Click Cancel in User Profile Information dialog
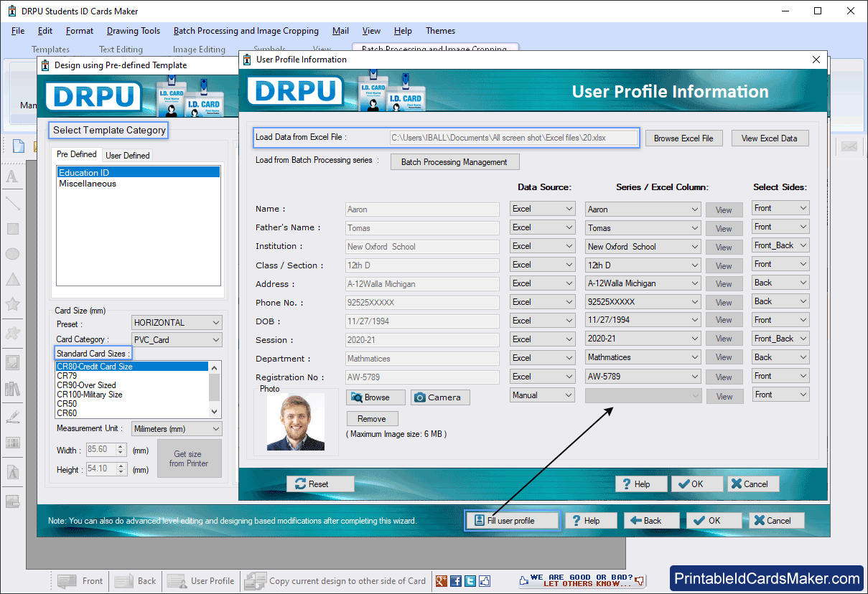The image size is (868, 594). pyautogui.click(x=753, y=484)
